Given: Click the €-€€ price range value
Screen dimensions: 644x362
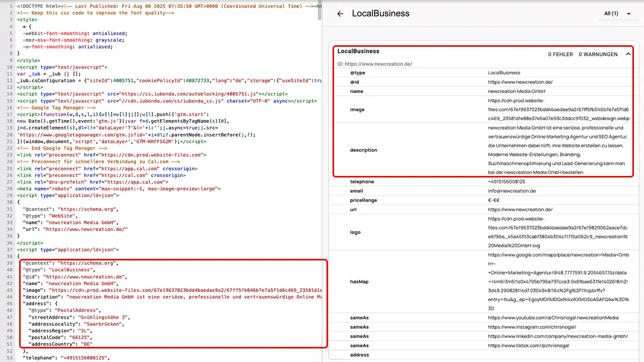Looking at the screenshot, I should coord(494,200).
